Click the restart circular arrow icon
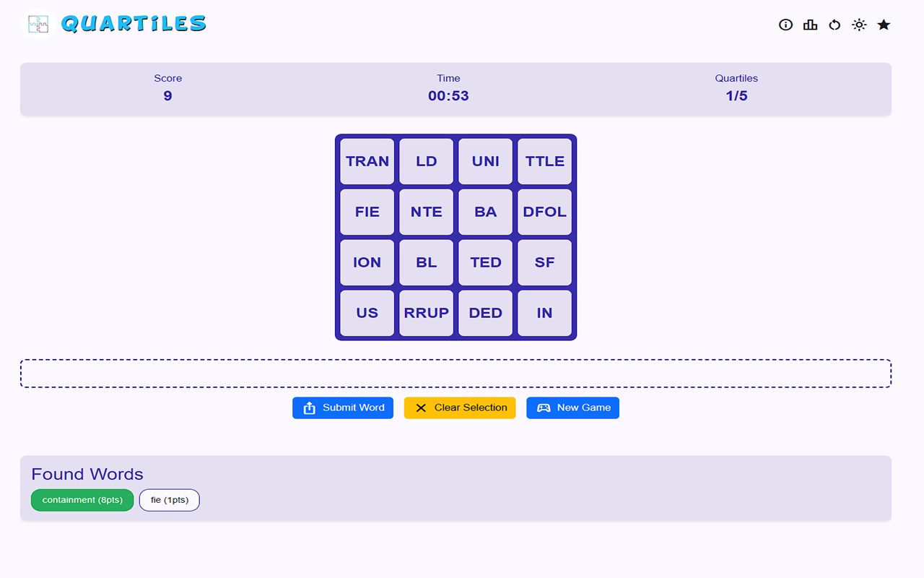Image resolution: width=924 pixels, height=578 pixels. (x=834, y=25)
